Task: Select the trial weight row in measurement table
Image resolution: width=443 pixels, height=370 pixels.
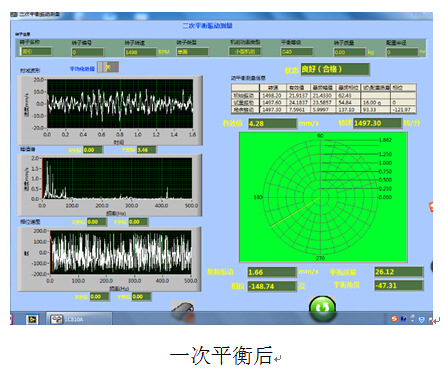Action: pos(323,102)
